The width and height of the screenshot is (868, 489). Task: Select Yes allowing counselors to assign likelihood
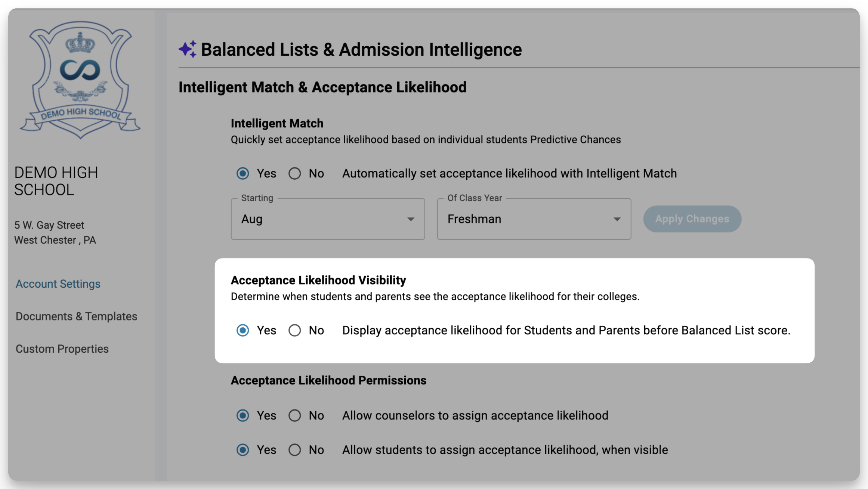(x=243, y=415)
